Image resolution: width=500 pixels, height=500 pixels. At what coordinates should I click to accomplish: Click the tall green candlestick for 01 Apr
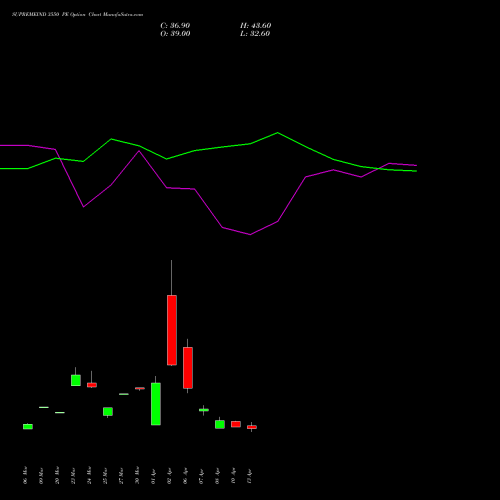tap(156, 404)
